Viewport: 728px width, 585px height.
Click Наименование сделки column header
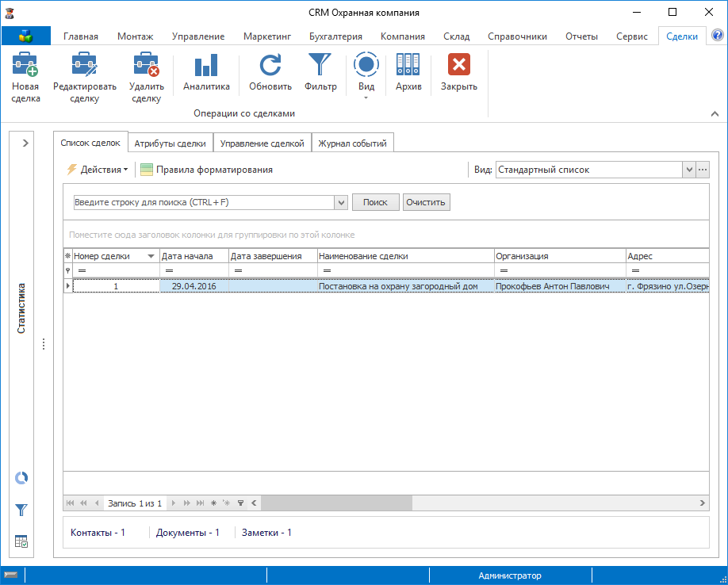click(405, 256)
